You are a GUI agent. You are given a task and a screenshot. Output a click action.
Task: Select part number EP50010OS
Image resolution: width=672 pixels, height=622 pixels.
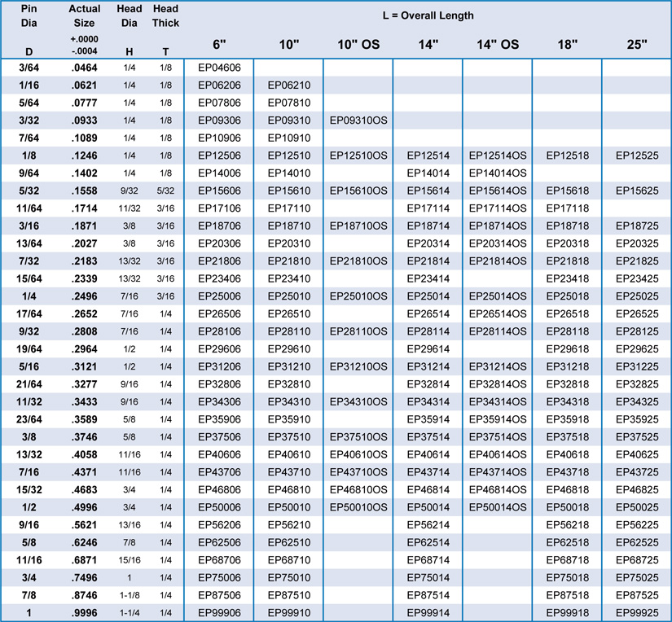coord(358,507)
